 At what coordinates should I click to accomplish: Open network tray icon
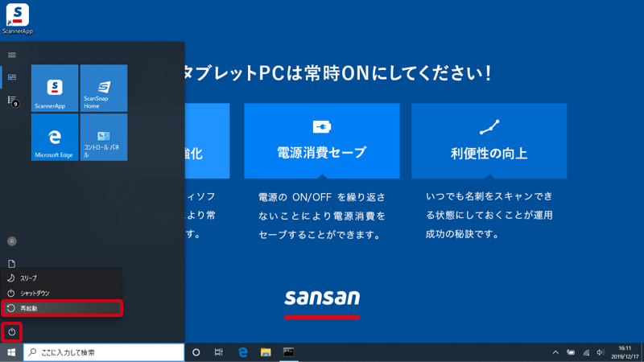click(586, 352)
